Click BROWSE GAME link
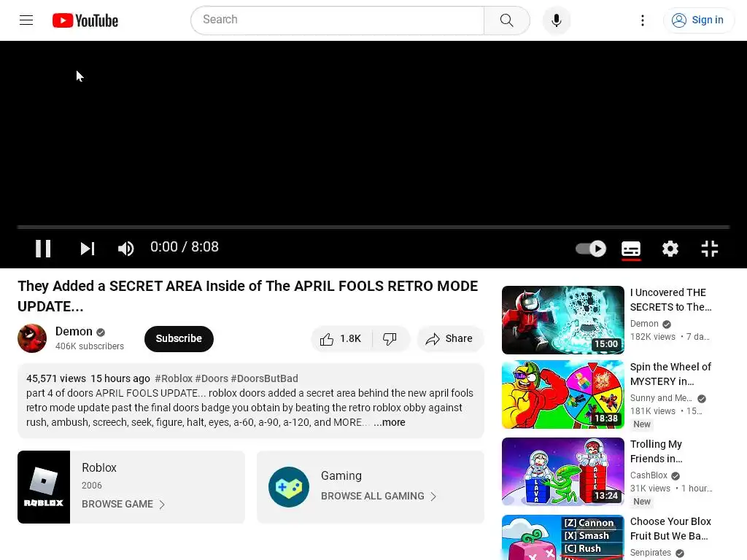This screenshot has height=560, width=747. pyautogui.click(x=123, y=504)
